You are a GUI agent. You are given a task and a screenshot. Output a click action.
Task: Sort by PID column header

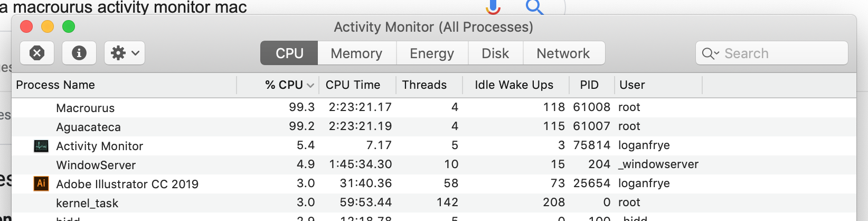click(589, 85)
